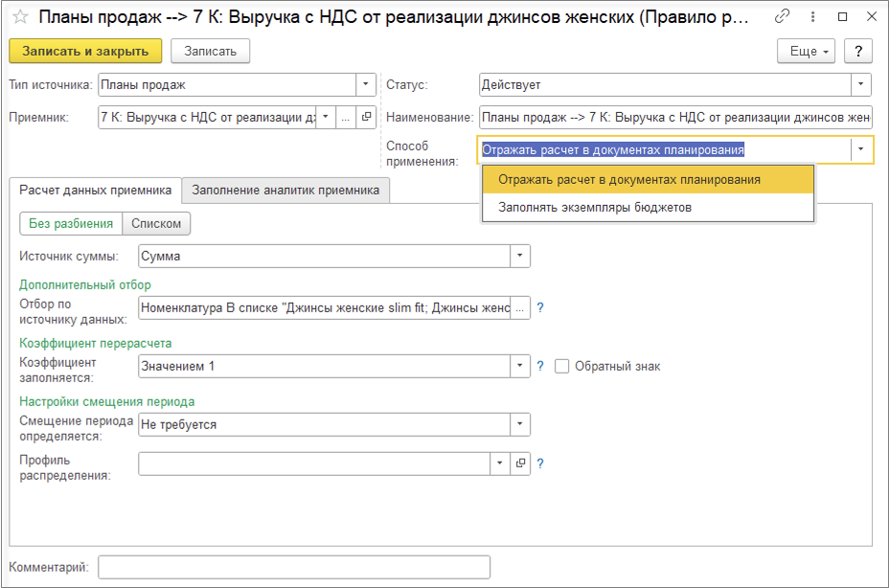Add this form to favorites star
Screen dimensions: 889x588
[19, 17]
